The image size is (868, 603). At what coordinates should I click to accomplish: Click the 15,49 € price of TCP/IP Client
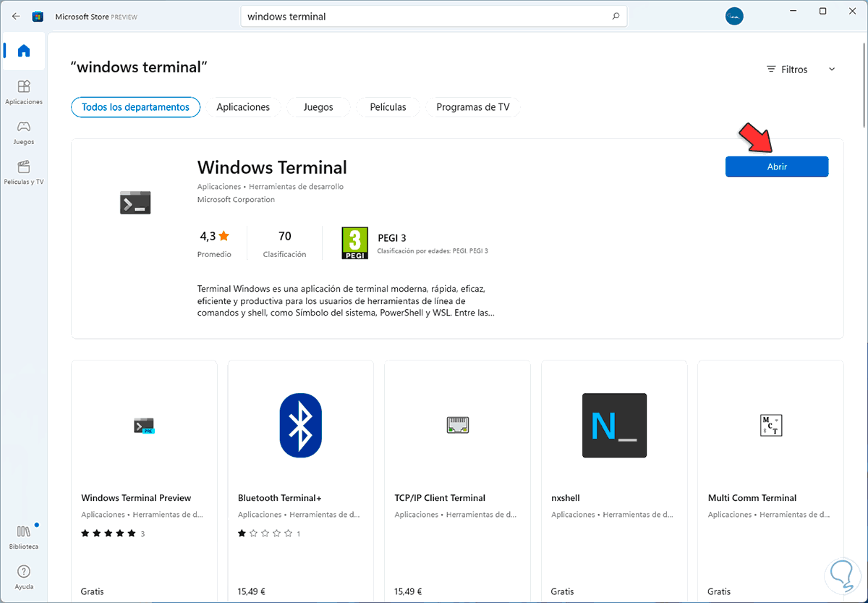pos(408,591)
